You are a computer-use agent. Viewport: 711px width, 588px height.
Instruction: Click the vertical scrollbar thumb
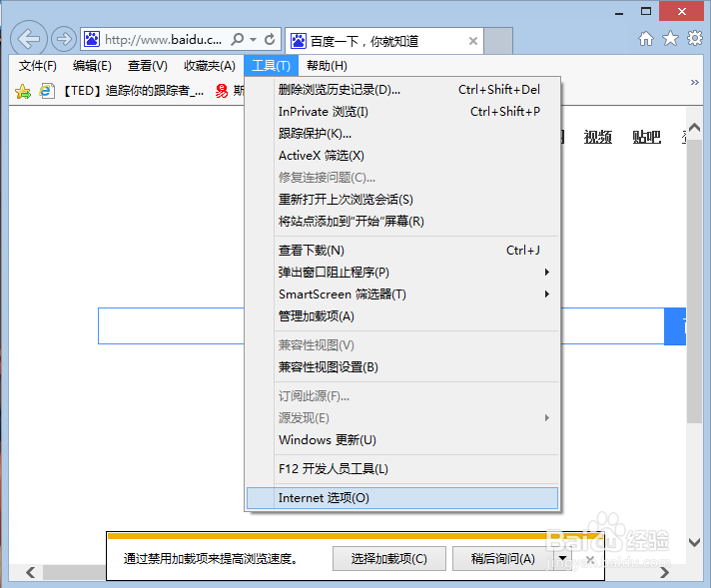click(694, 282)
